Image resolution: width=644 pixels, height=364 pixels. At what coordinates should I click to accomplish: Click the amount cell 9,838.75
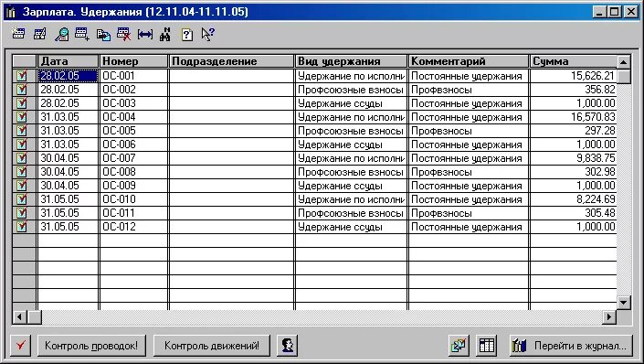(x=574, y=158)
